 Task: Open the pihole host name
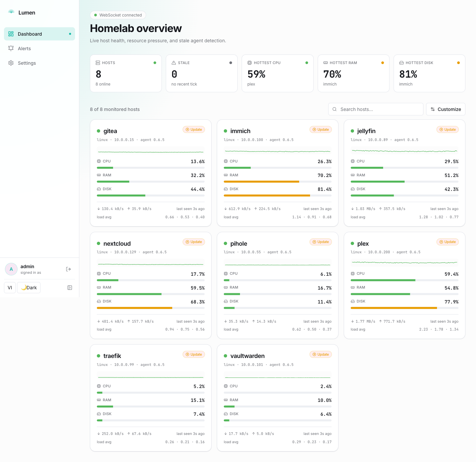click(x=239, y=244)
